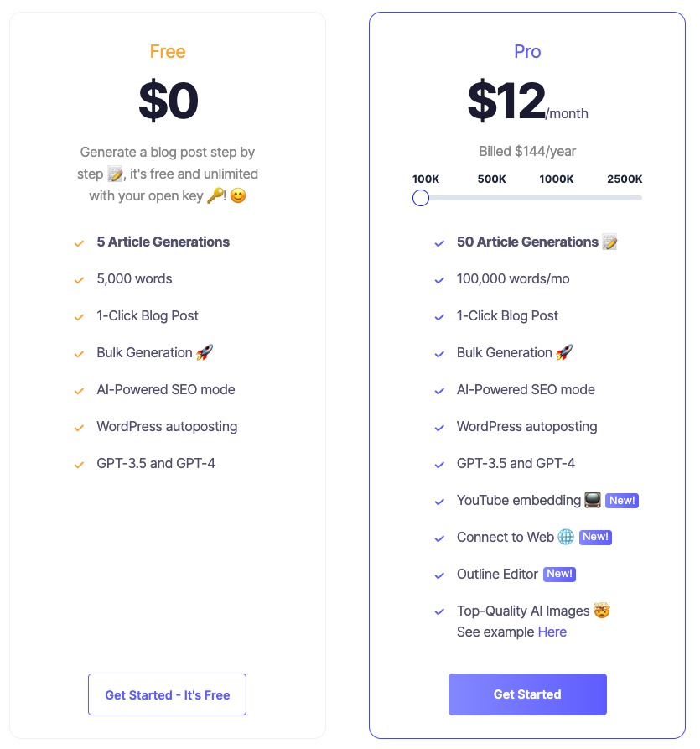Select the 500K label on slider
700x749 pixels.
[x=491, y=179]
